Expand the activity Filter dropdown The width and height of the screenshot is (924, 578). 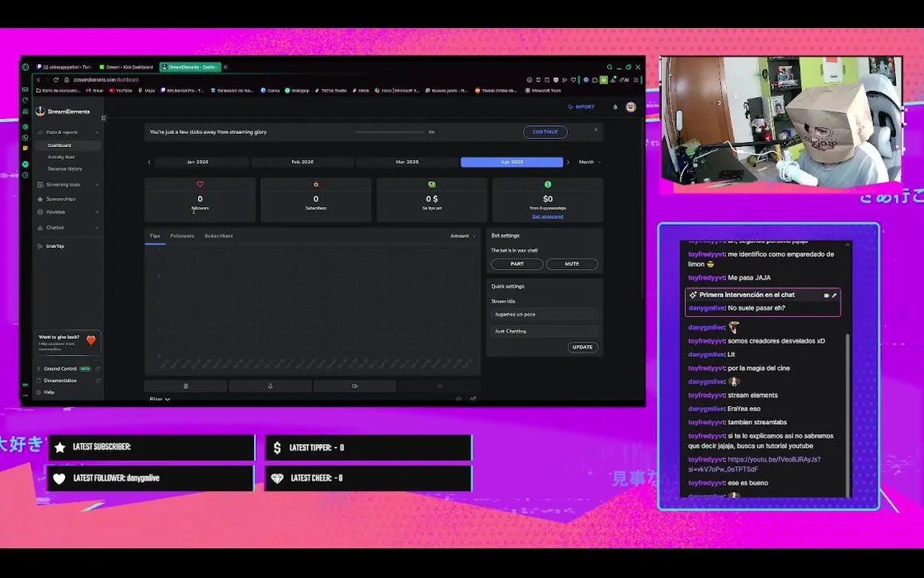(160, 399)
